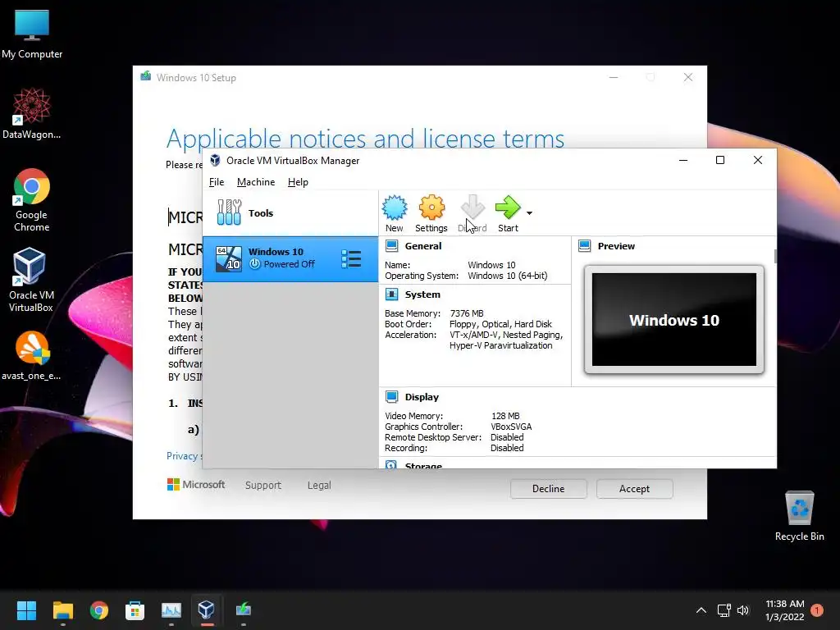840x630 pixels.
Task: Open the performance monitor taskbar icon
Action: (x=171, y=610)
